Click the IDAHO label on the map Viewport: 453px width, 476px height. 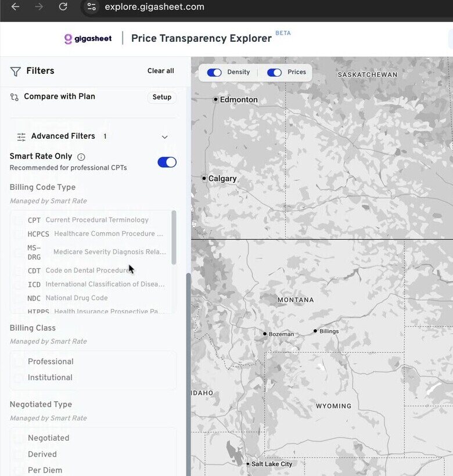tap(202, 393)
